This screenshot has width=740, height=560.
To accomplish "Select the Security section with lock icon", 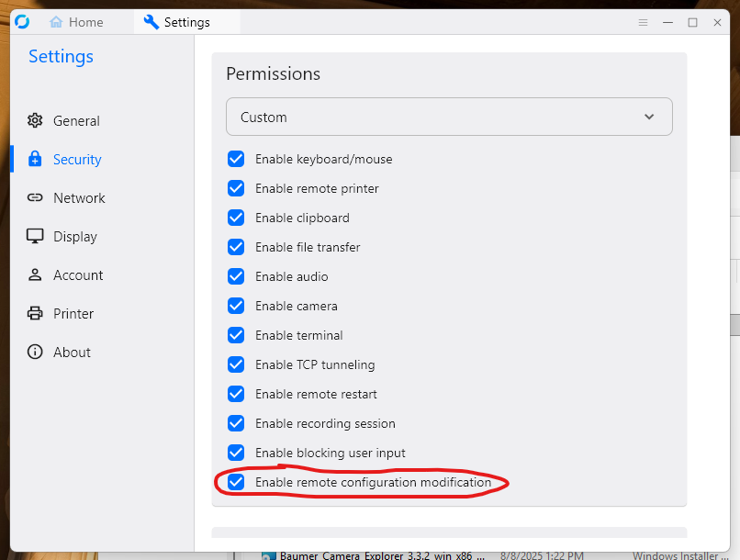I will click(x=77, y=159).
